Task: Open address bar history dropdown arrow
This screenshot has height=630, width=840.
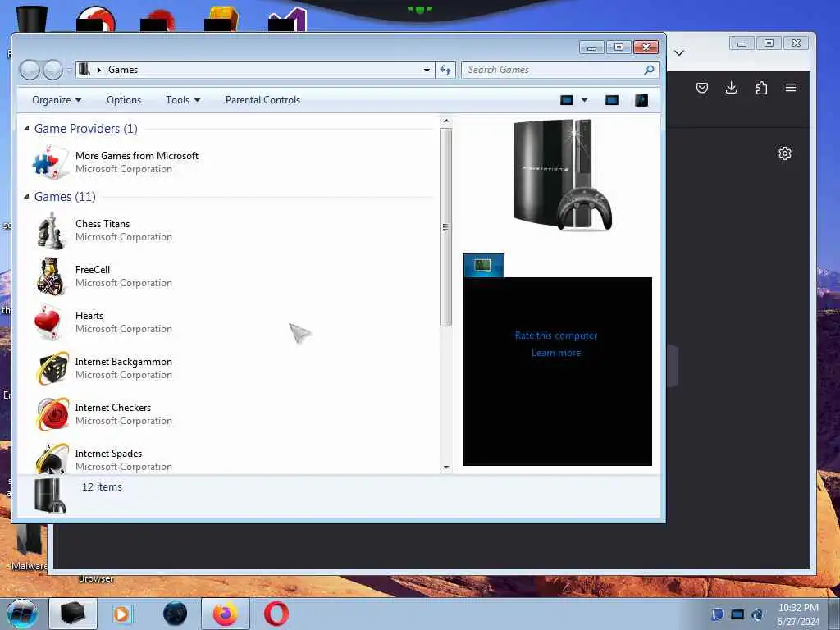Action: tap(427, 71)
